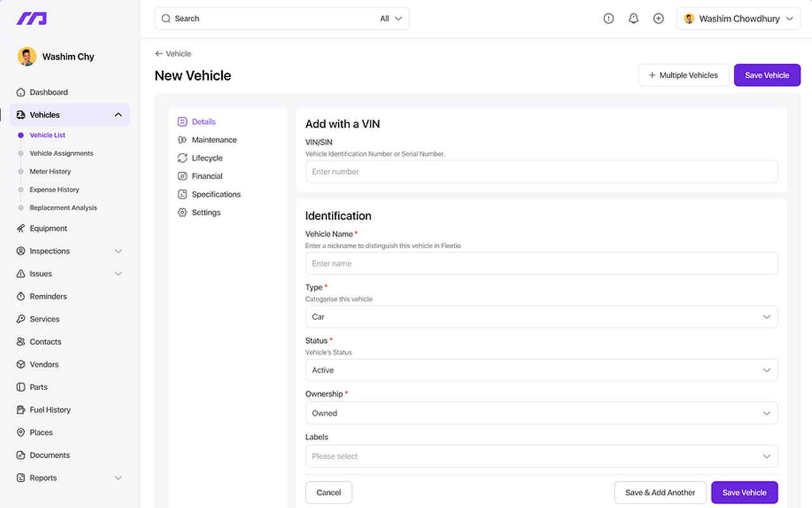Click the plus circle add icon
Image resolution: width=812 pixels, height=508 pixels.
pos(658,19)
